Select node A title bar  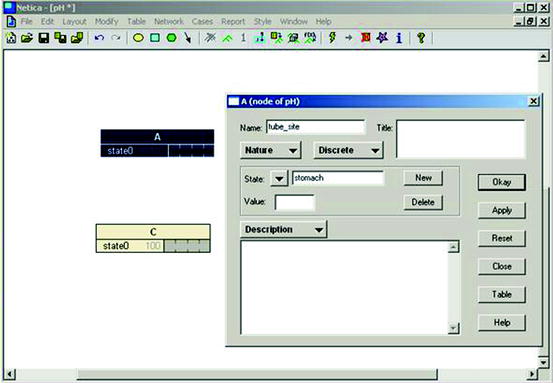(x=157, y=137)
